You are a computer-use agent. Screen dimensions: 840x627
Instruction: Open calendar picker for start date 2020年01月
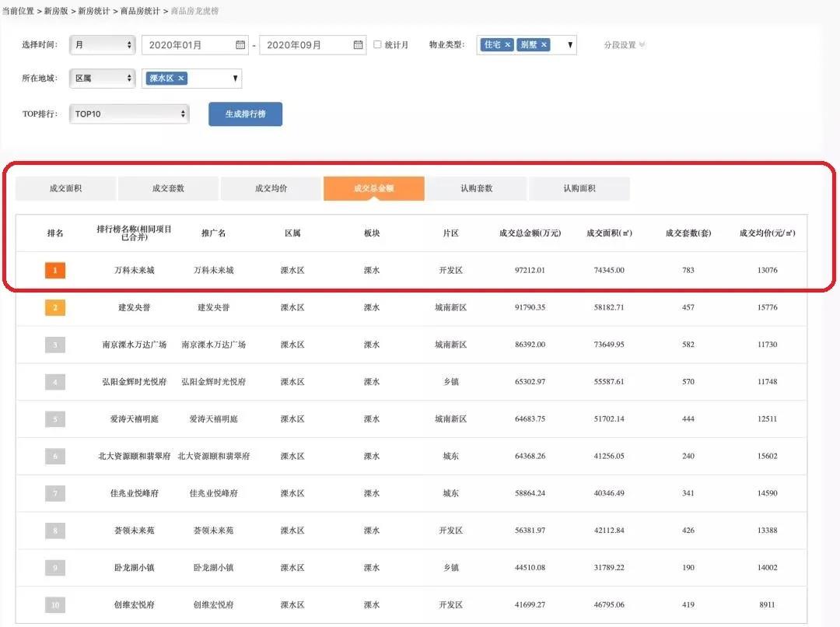coord(240,45)
